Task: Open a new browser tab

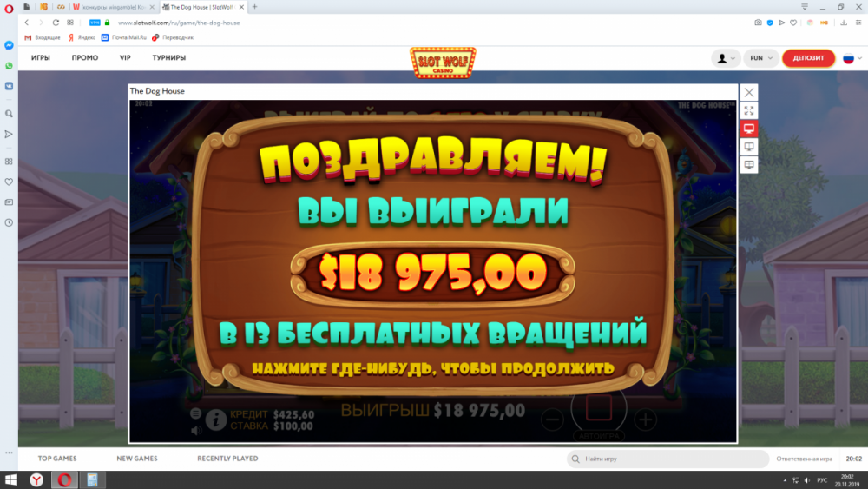Action: coord(254,7)
